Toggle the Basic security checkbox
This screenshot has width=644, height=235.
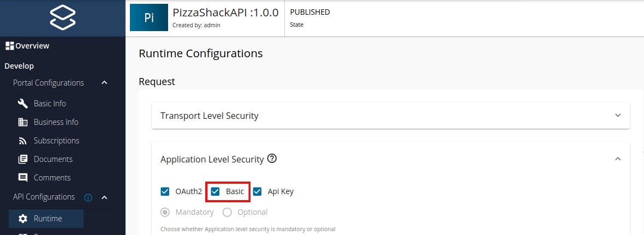[x=216, y=191]
